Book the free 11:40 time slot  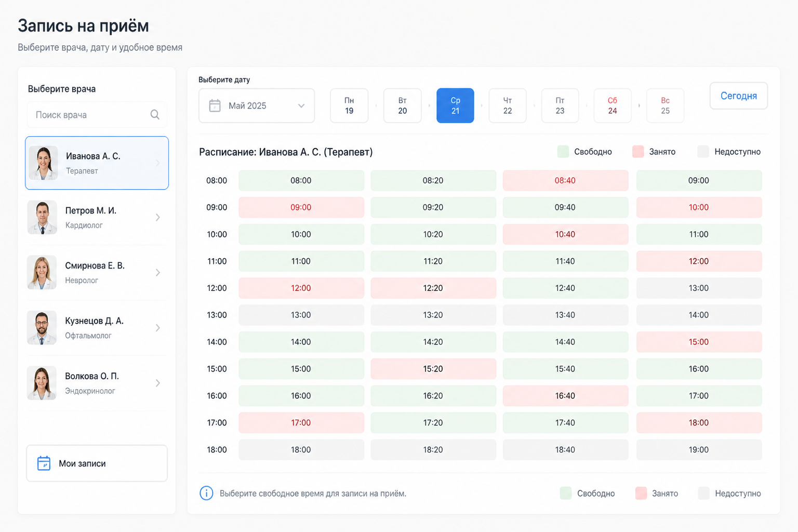click(565, 261)
